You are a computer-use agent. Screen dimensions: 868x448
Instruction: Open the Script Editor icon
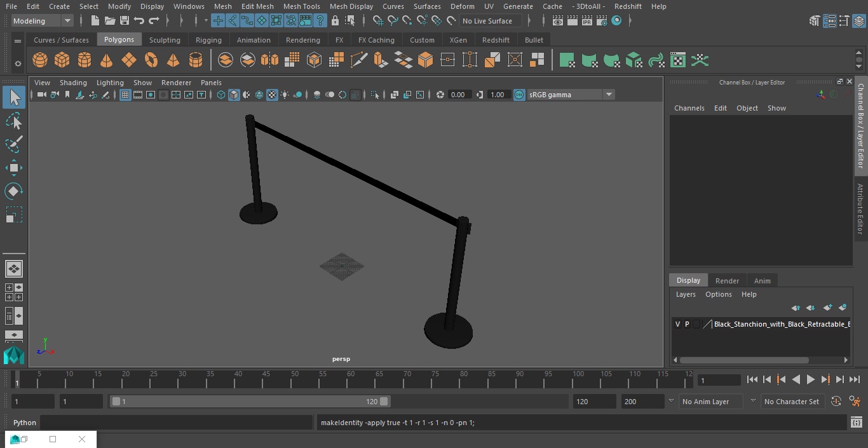(857, 423)
